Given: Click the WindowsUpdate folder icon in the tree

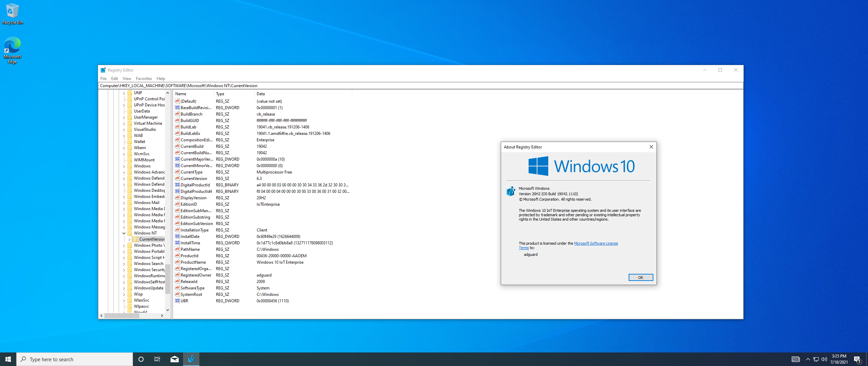Looking at the screenshot, I should (130, 288).
